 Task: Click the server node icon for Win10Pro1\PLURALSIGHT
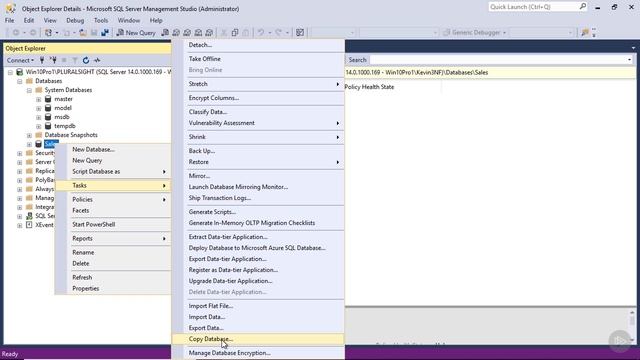[x=19, y=72]
